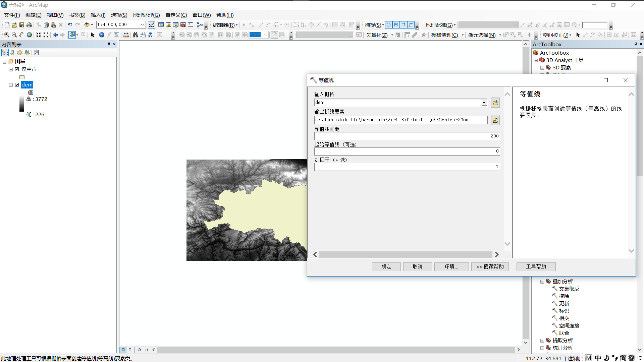The image size is (644, 362).
Task: List layers by selection
Action: tap(27, 53)
